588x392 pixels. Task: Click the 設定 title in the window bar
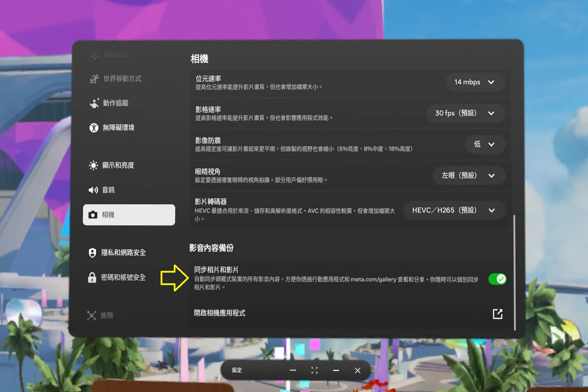pos(237,370)
